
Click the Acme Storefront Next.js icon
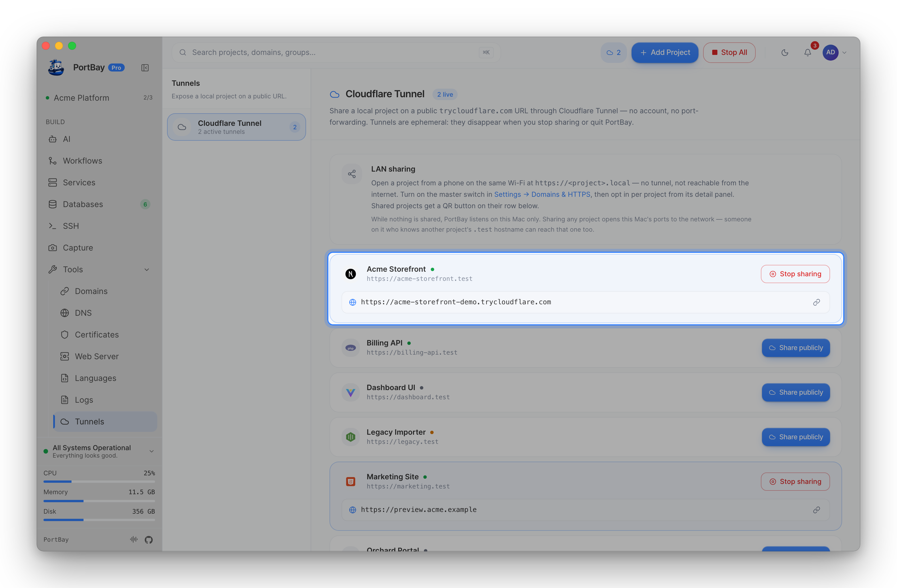pos(350,274)
